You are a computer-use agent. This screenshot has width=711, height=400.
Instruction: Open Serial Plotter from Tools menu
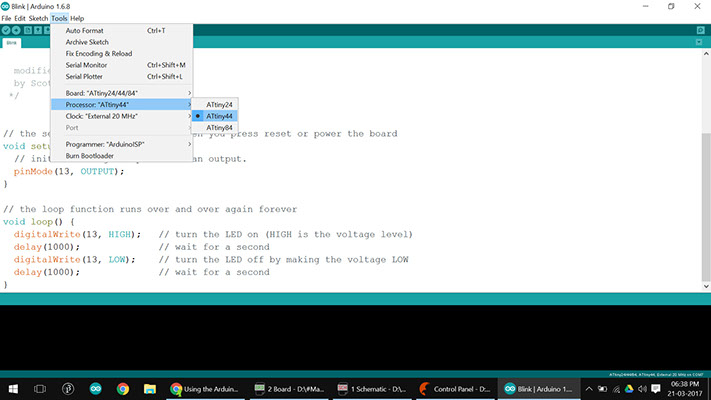tap(122, 77)
